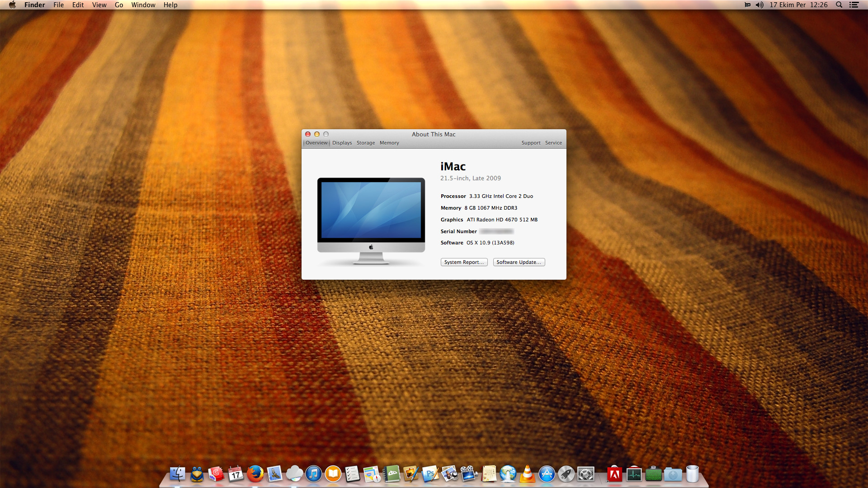Viewport: 868px width, 488px height.
Task: Launch VLC media player
Action: click(528, 474)
